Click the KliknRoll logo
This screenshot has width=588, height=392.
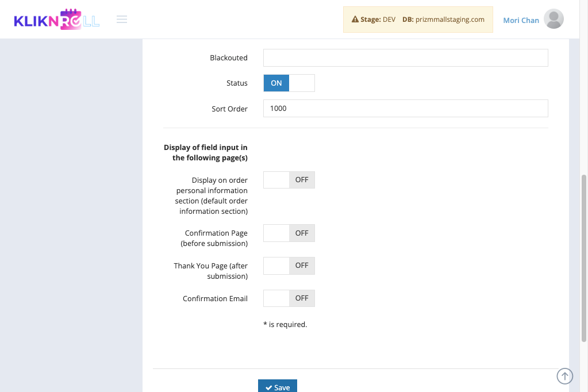point(57,19)
